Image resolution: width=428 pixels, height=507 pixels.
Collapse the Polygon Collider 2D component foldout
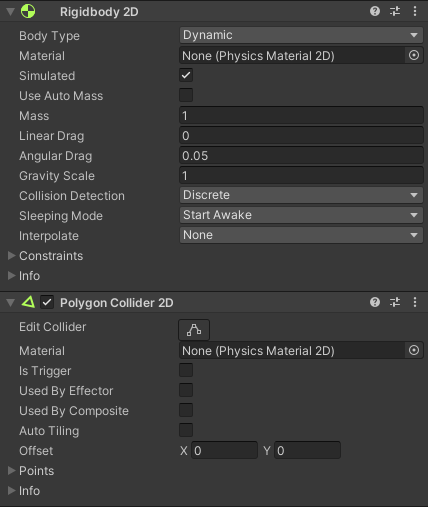[x=11, y=303]
